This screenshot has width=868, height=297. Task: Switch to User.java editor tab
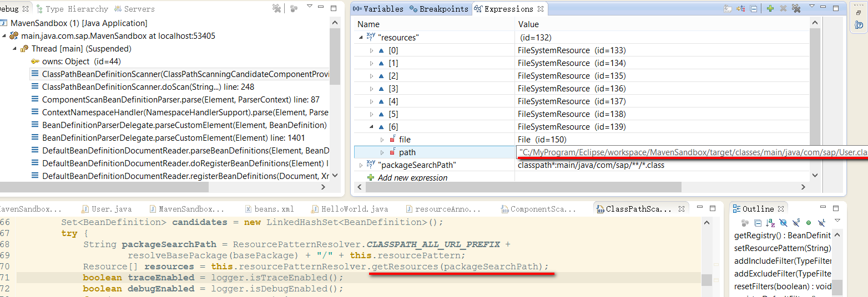107,209
